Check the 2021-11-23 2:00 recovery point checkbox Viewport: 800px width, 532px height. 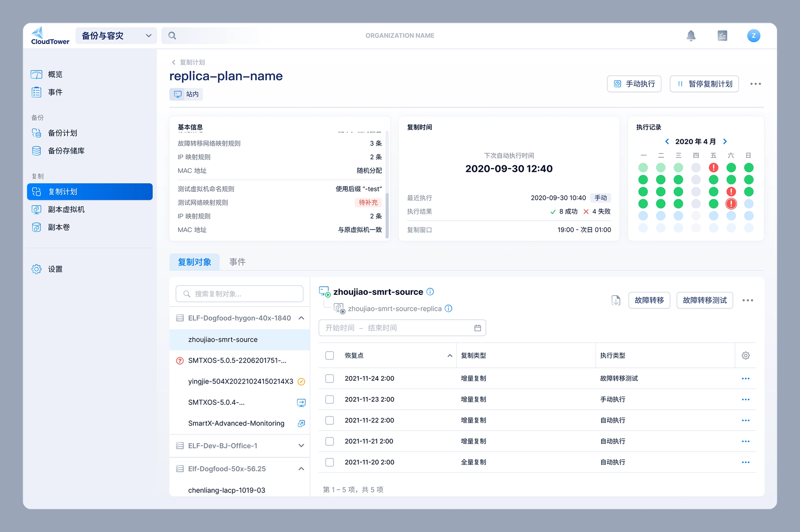[x=330, y=399]
